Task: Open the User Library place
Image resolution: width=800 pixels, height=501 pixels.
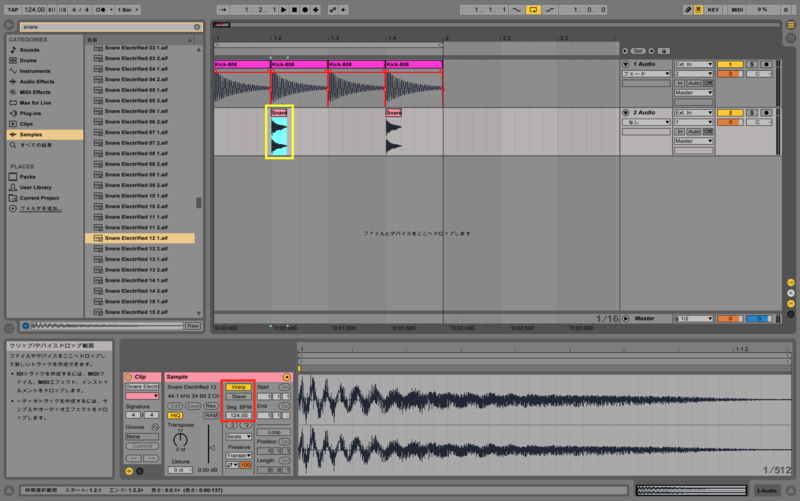Action: pos(35,187)
